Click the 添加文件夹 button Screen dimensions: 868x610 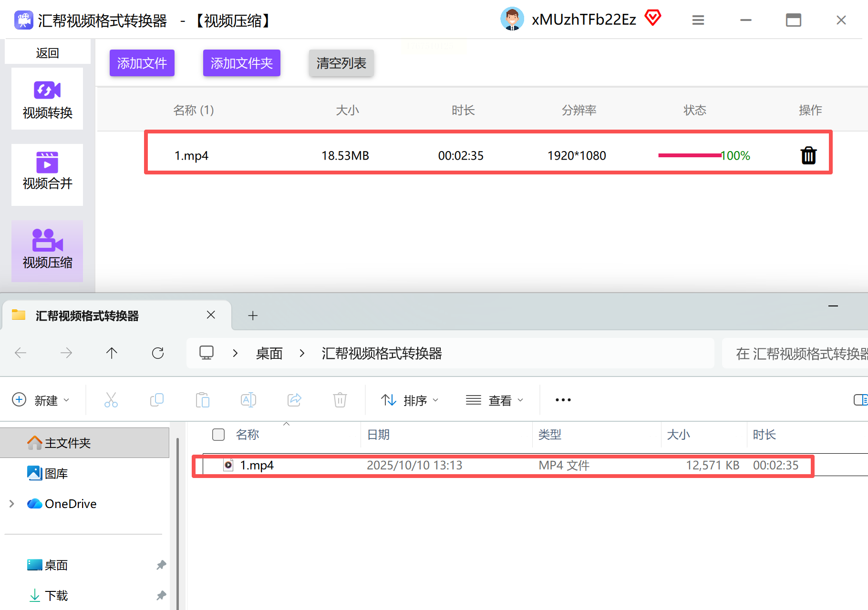click(242, 63)
